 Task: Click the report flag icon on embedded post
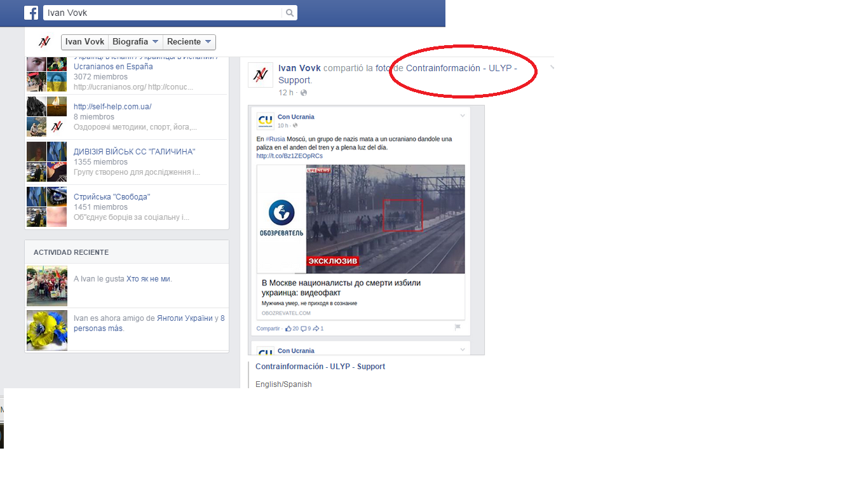tap(458, 328)
